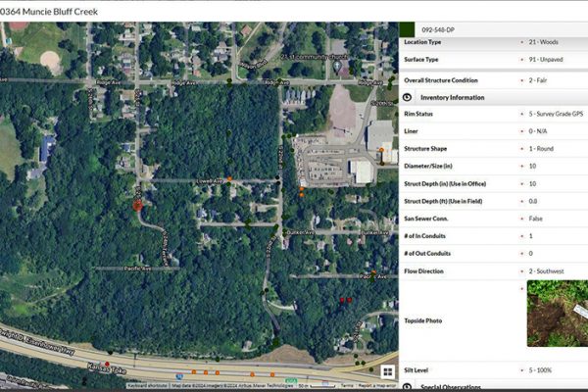Click the Location Type value 21 - Woods
The width and height of the screenshot is (588, 392).
543,42
